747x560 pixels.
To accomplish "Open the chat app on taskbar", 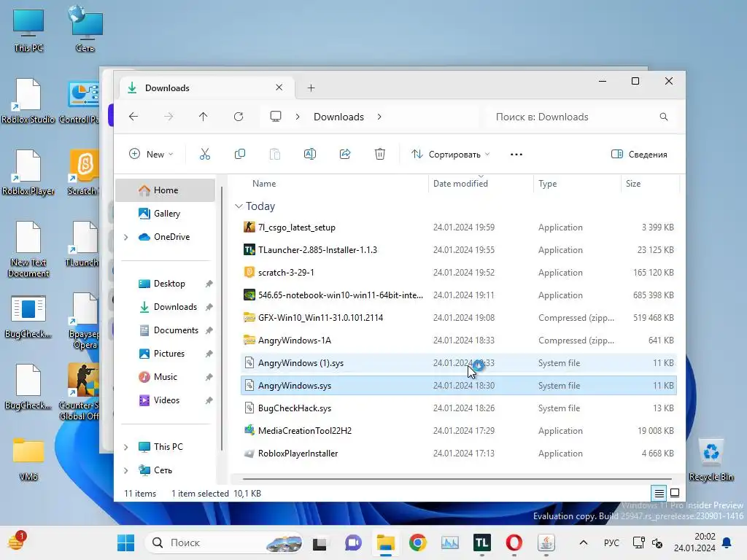I will (x=354, y=542).
